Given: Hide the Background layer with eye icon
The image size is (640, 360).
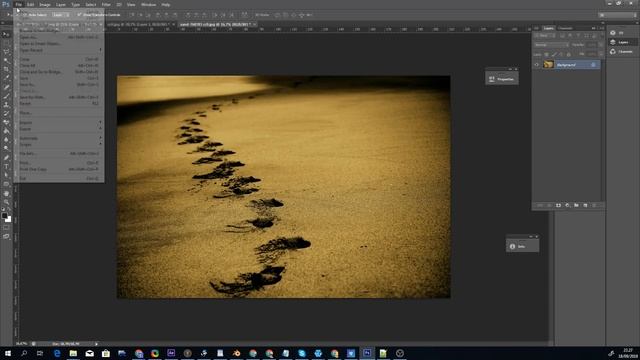Looking at the screenshot, I should (x=537, y=65).
